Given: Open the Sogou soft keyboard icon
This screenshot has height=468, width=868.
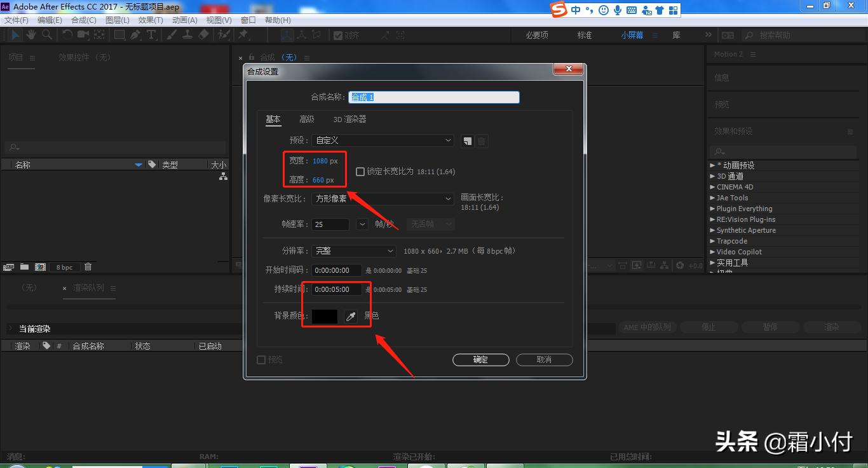Looking at the screenshot, I should [632, 10].
